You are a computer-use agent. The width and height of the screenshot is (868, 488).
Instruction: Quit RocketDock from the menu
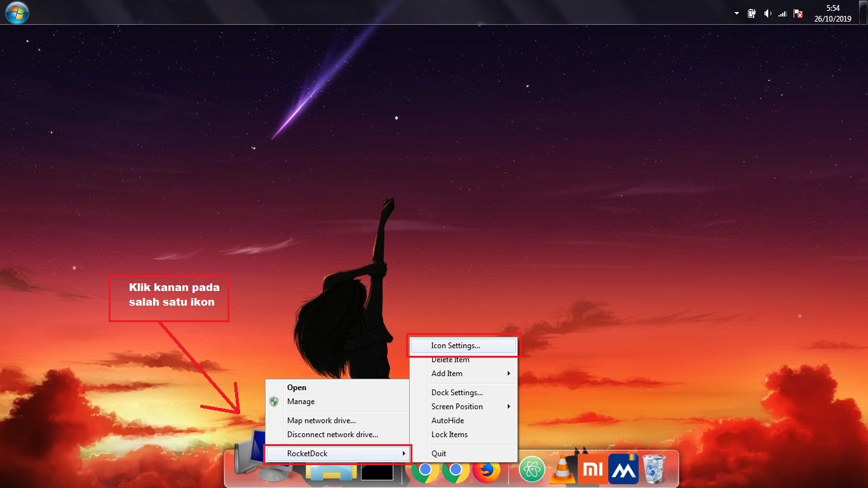463,454
